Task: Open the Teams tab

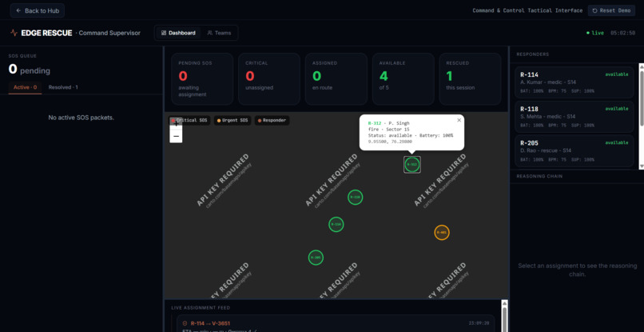Action: coord(219,33)
